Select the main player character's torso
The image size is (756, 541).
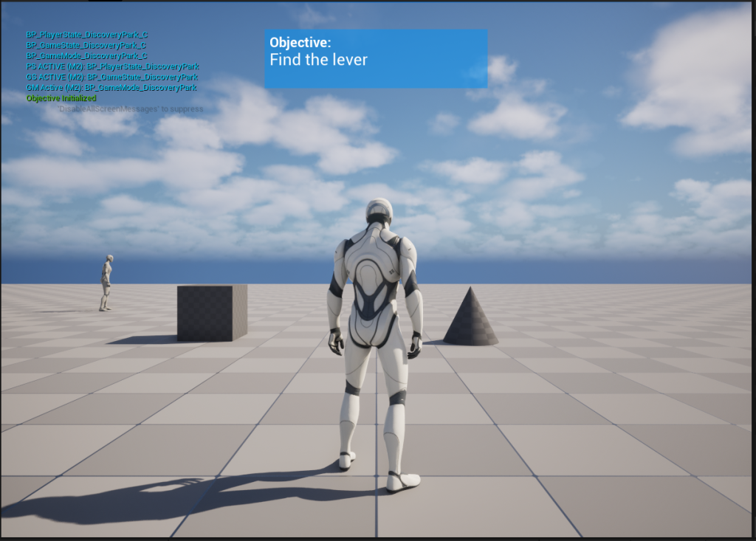tap(378, 280)
